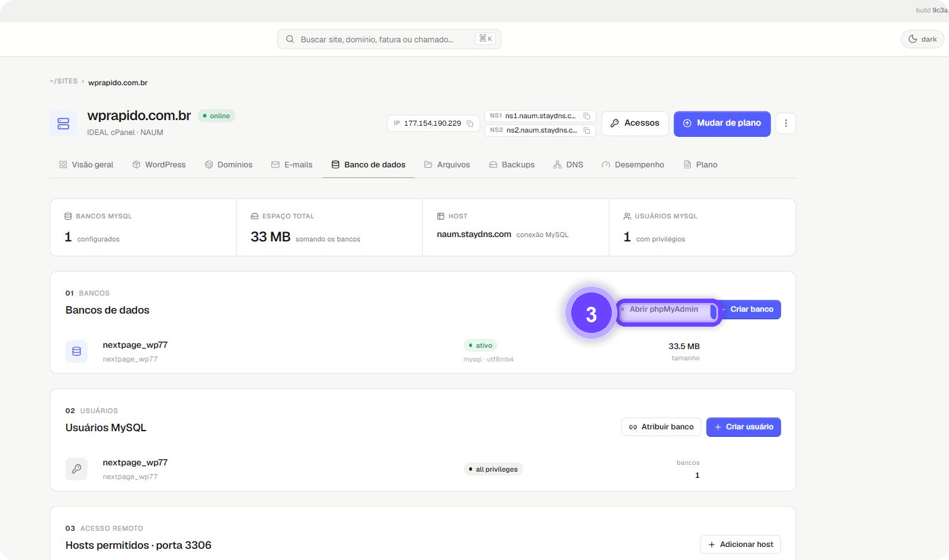This screenshot has width=949, height=560.
Task: Click the 33 MB espaço total value
Action: [x=271, y=236]
